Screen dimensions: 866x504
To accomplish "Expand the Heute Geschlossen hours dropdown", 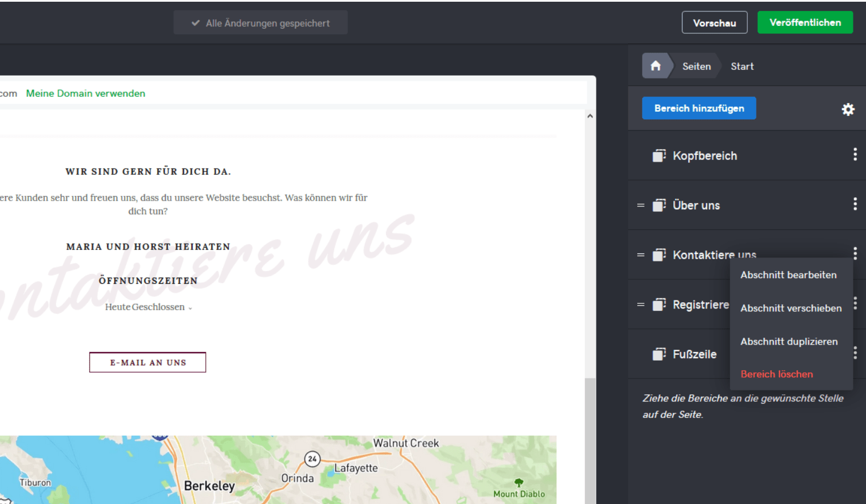I will (x=148, y=307).
